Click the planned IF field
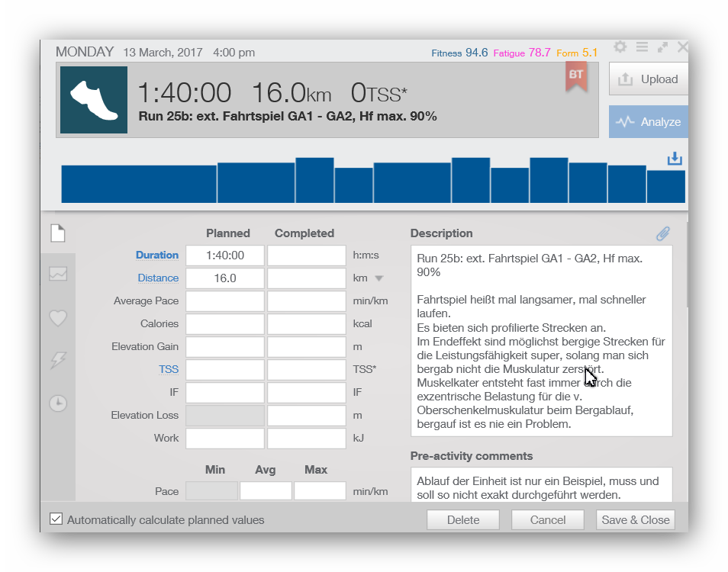 [225, 393]
